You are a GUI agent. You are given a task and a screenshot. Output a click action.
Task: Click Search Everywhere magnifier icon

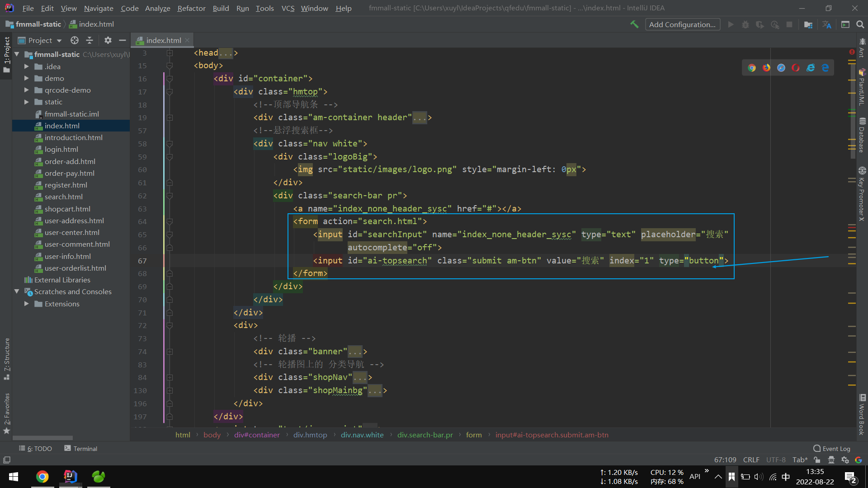click(x=860, y=24)
